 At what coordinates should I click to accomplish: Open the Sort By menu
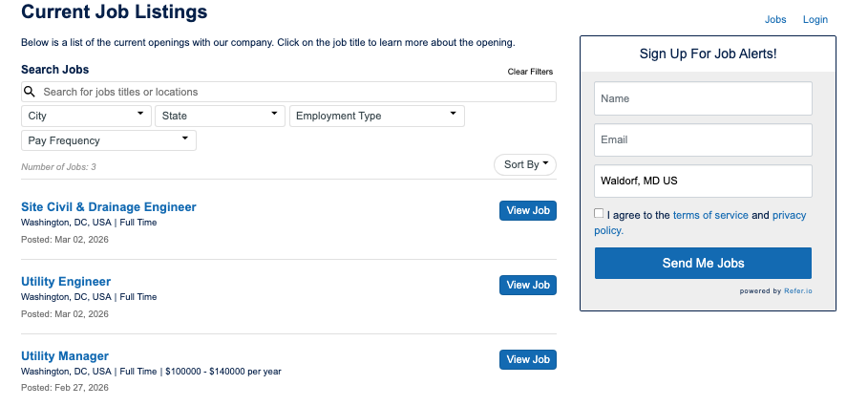(x=524, y=164)
